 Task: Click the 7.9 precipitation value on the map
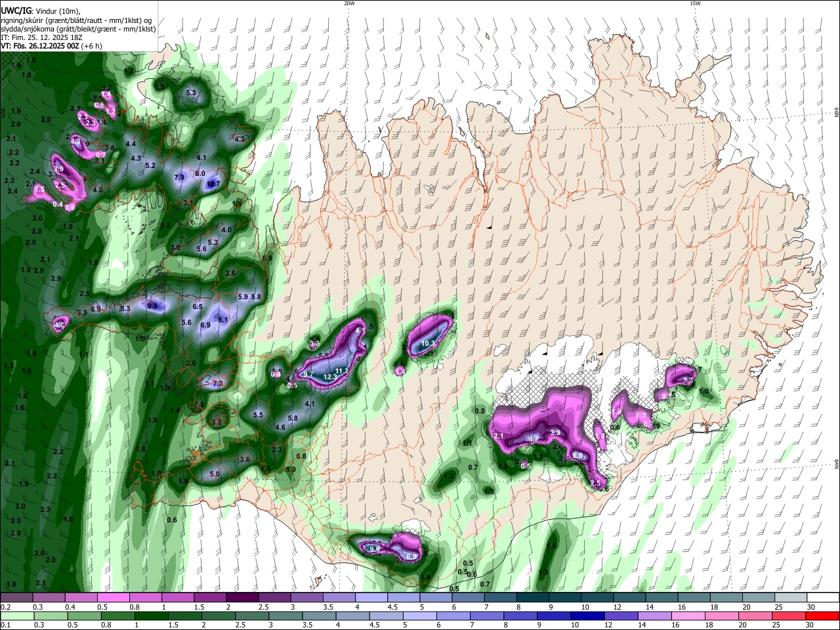tap(179, 177)
